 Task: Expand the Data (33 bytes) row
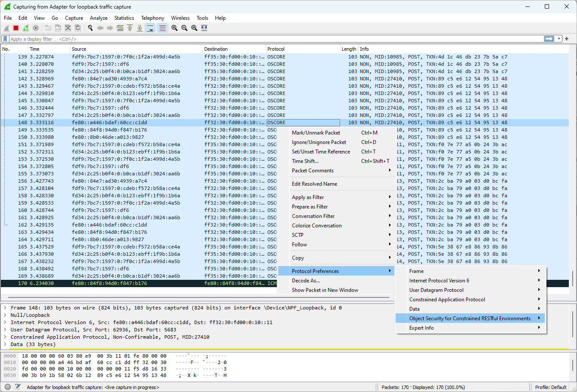click(5, 344)
